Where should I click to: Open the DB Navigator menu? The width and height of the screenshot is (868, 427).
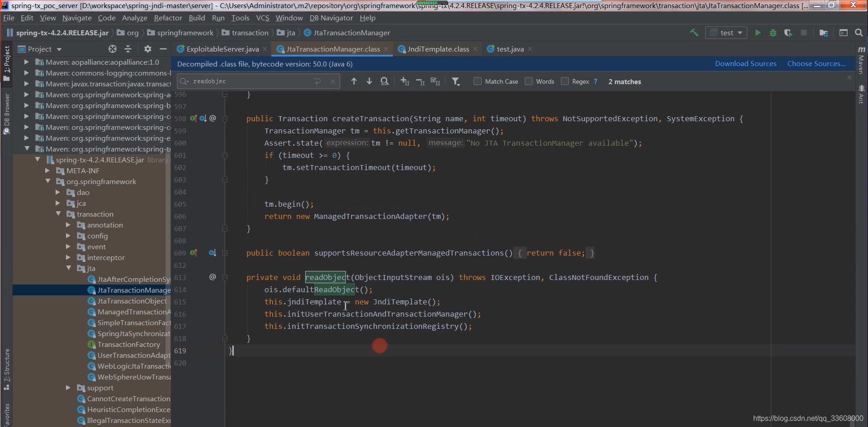[331, 18]
